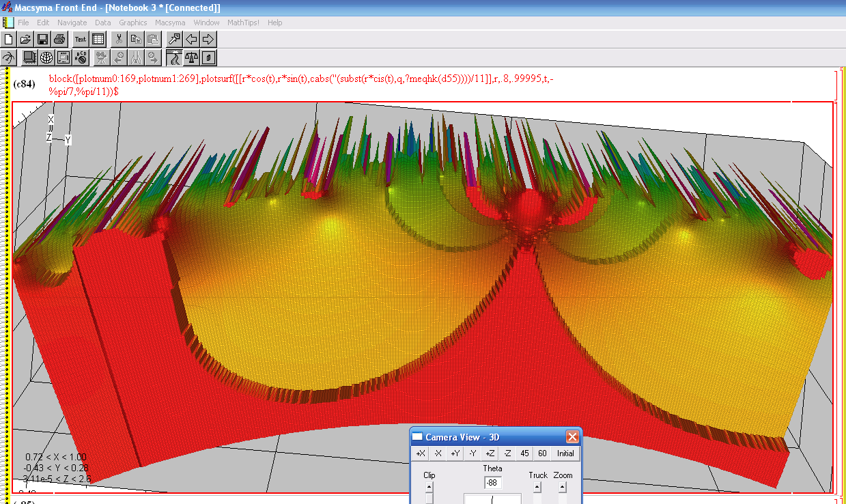Insert a text cell using the Text button
This screenshot has width=846, height=504.
pyautogui.click(x=81, y=39)
